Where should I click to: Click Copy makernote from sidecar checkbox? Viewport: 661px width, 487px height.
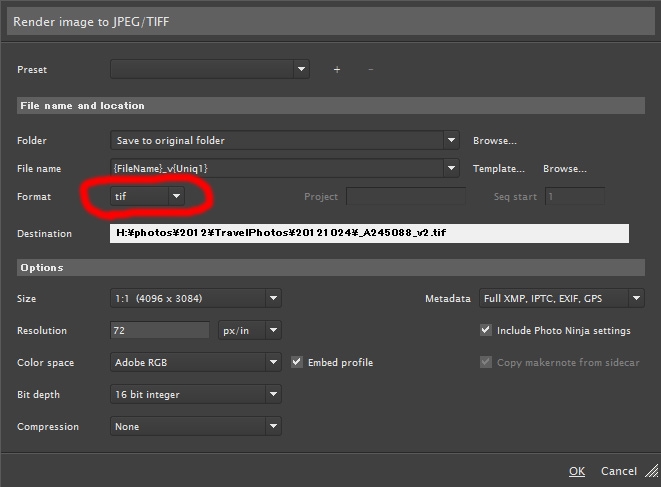pos(486,362)
